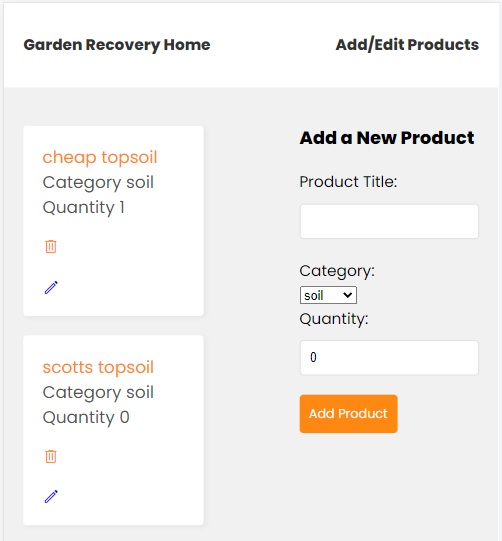Click trash icon for scotts topsoil
Screen dimensions: 502x541
pos(51,456)
